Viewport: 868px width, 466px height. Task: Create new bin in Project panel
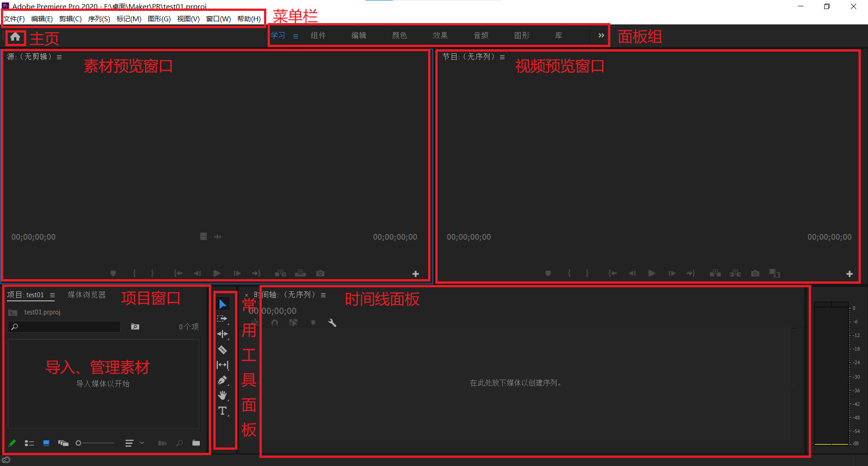(196, 443)
